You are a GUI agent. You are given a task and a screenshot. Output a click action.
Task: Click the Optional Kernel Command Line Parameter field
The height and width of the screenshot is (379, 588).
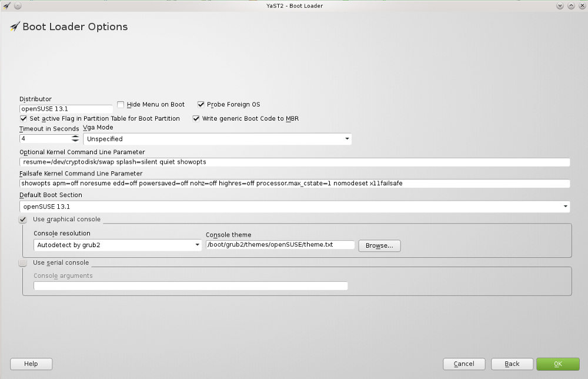(x=295, y=162)
